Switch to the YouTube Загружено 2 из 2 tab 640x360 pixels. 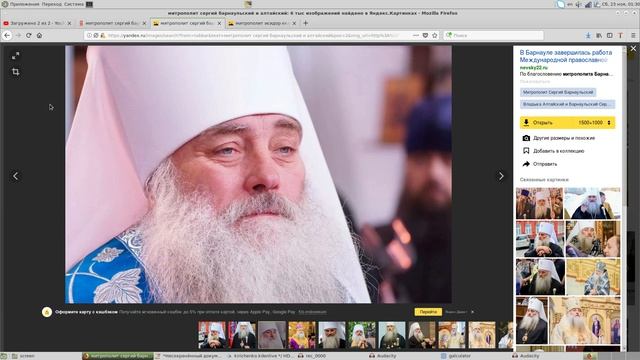[38, 23]
